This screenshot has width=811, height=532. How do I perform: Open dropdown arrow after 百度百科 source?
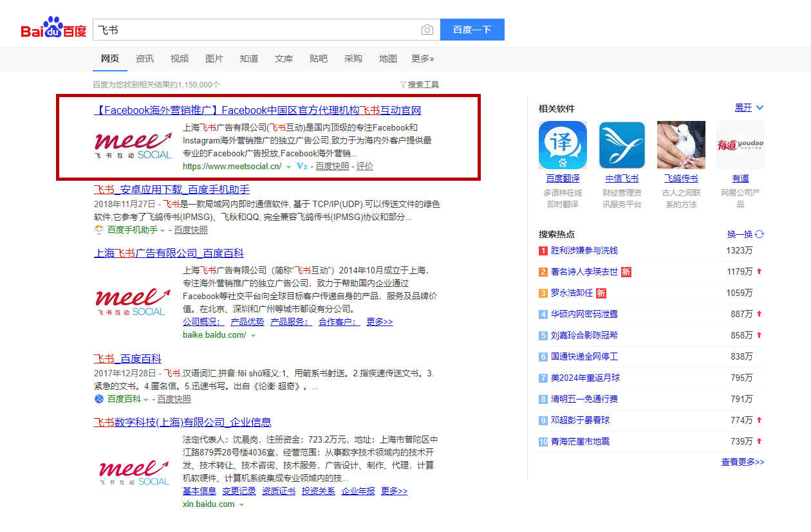point(146,399)
